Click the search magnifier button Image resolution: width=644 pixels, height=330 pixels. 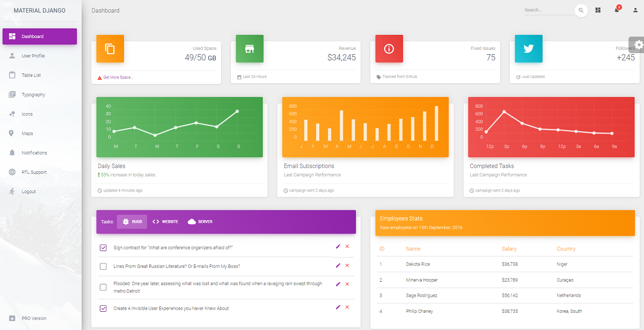click(x=581, y=10)
